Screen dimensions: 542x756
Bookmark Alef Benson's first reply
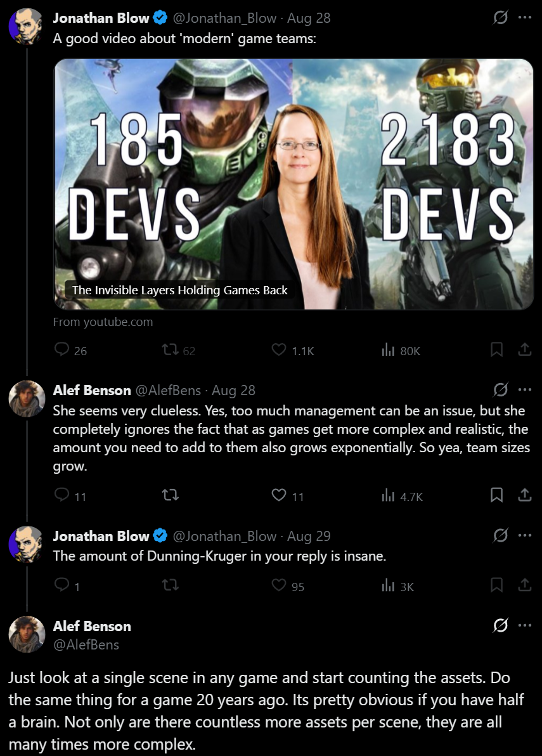tap(496, 495)
